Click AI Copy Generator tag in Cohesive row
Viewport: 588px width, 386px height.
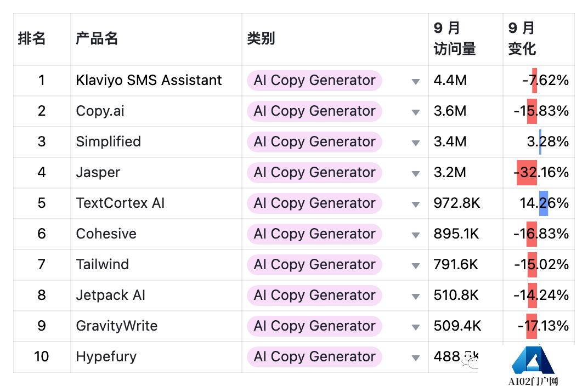pos(314,234)
